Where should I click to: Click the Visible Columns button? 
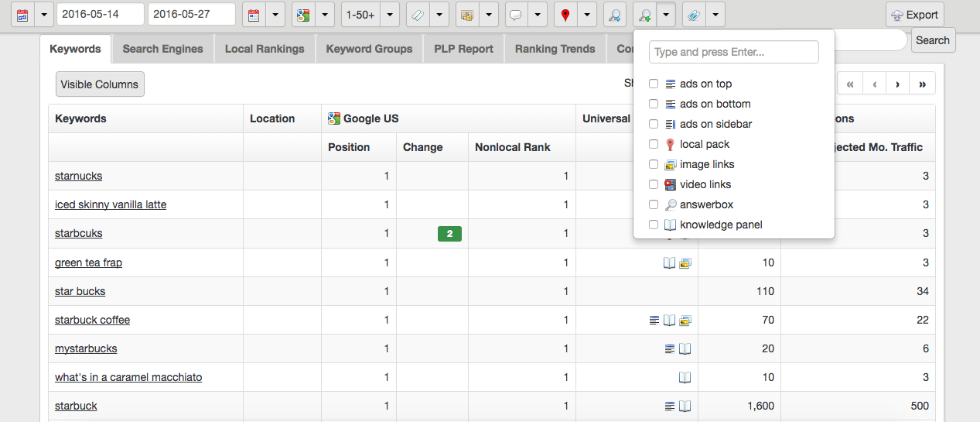coord(100,84)
